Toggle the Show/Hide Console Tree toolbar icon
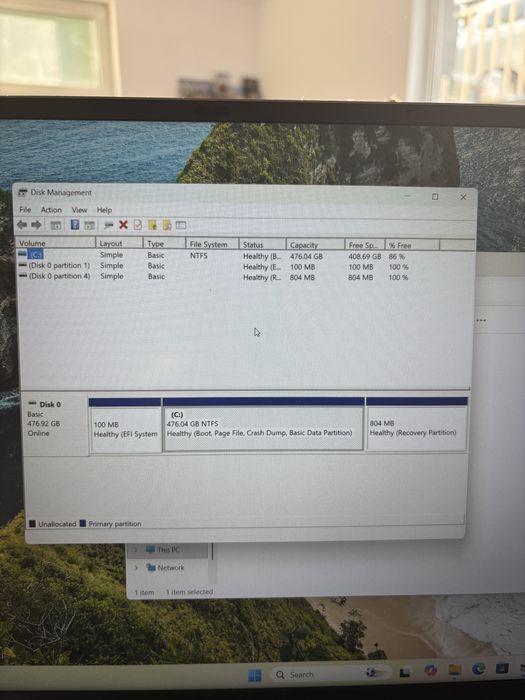This screenshot has height=700, width=525. pos(55,225)
